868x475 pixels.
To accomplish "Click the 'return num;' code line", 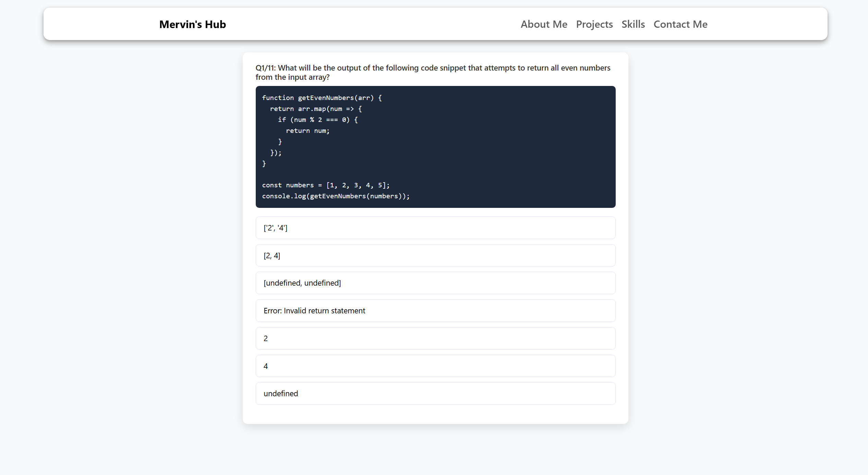I will point(308,131).
